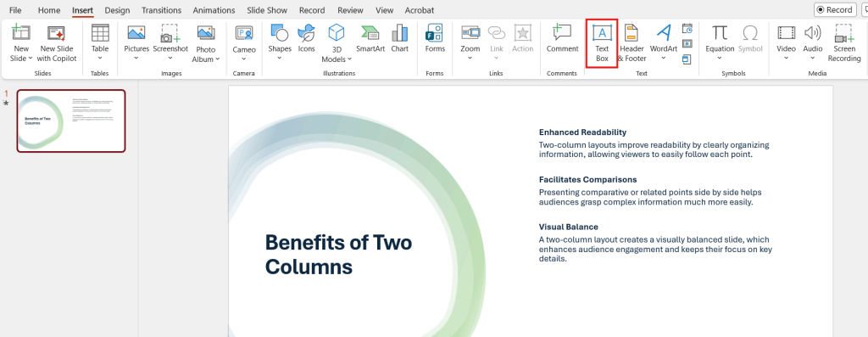
Task: Click the Video filmstrip icon
Action: coord(786,33)
